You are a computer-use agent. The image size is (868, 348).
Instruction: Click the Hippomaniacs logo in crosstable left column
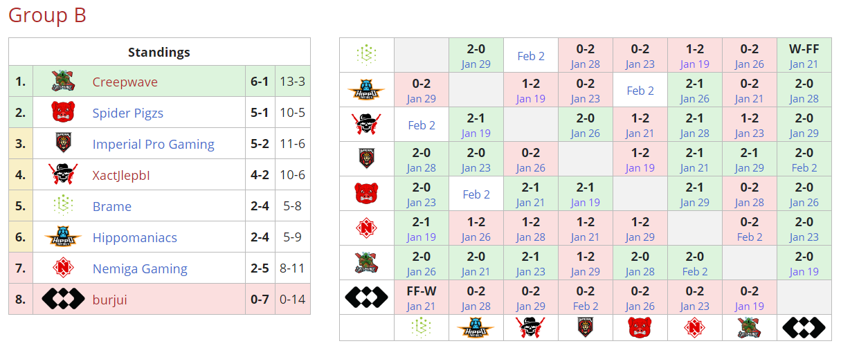(366, 90)
